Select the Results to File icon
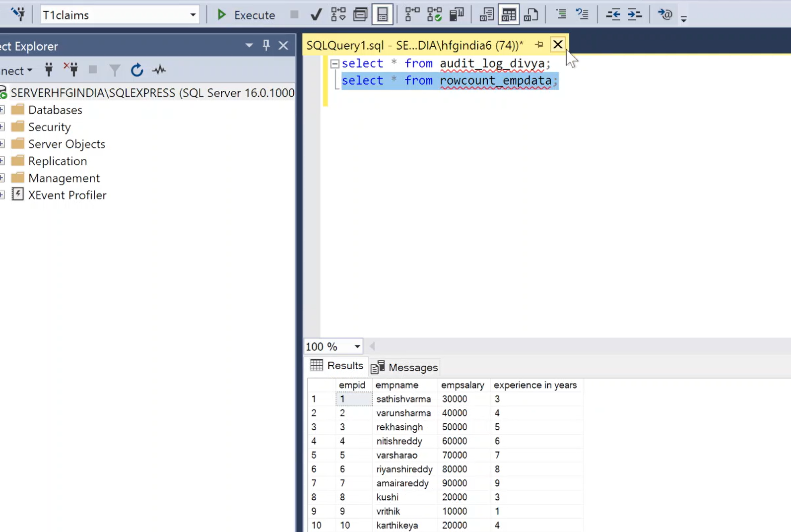The width and height of the screenshot is (791, 532). pos(531,15)
